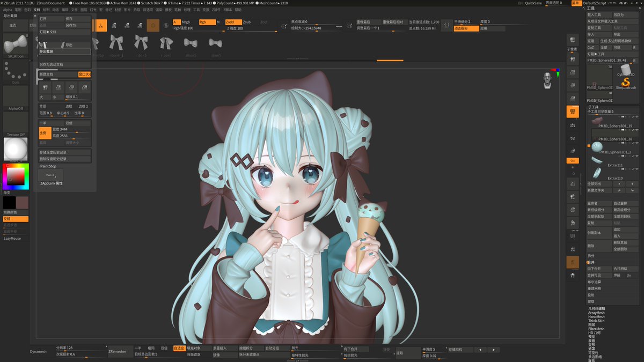This screenshot has height=362, width=644.
Task: Select the Cylinder3D tool thumbnail
Action: (x=626, y=70)
